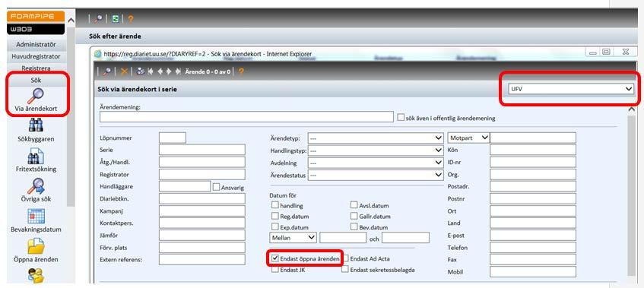
Task: Check the 'Endast JK' box
Action: pos(275,270)
